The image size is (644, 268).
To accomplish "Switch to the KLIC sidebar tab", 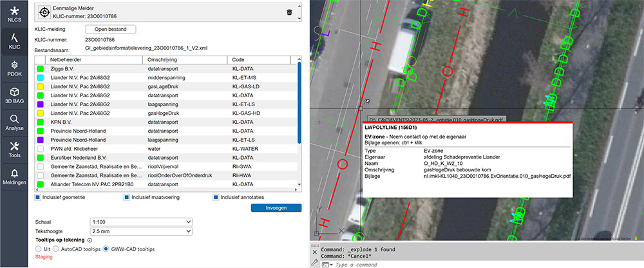I will (x=14, y=41).
